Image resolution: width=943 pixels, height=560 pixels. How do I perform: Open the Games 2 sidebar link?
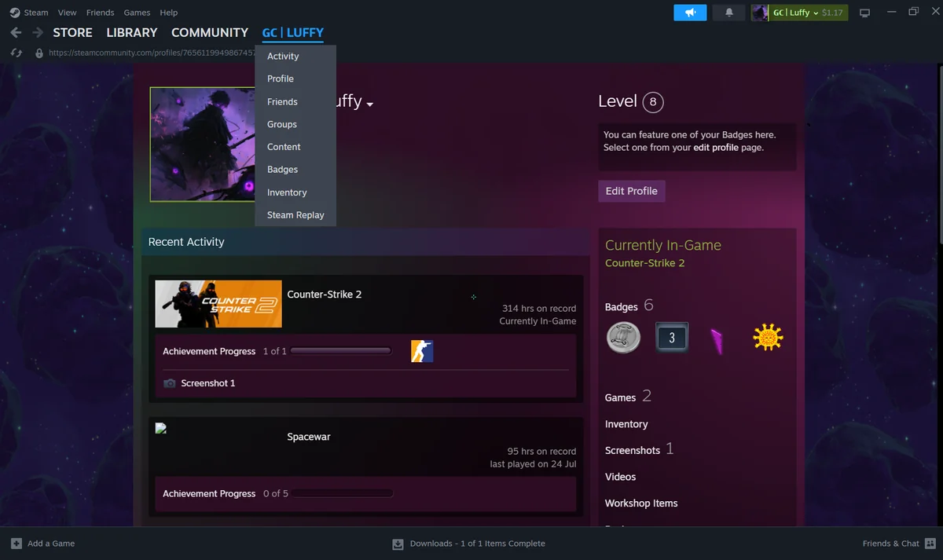click(x=628, y=397)
